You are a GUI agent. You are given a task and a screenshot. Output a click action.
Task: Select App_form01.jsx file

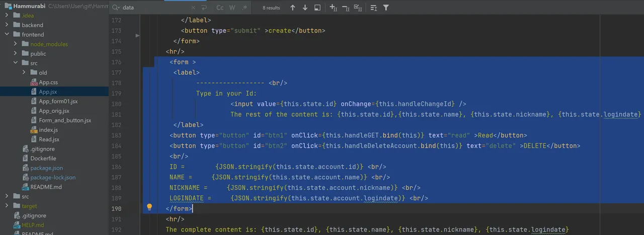pyautogui.click(x=58, y=101)
